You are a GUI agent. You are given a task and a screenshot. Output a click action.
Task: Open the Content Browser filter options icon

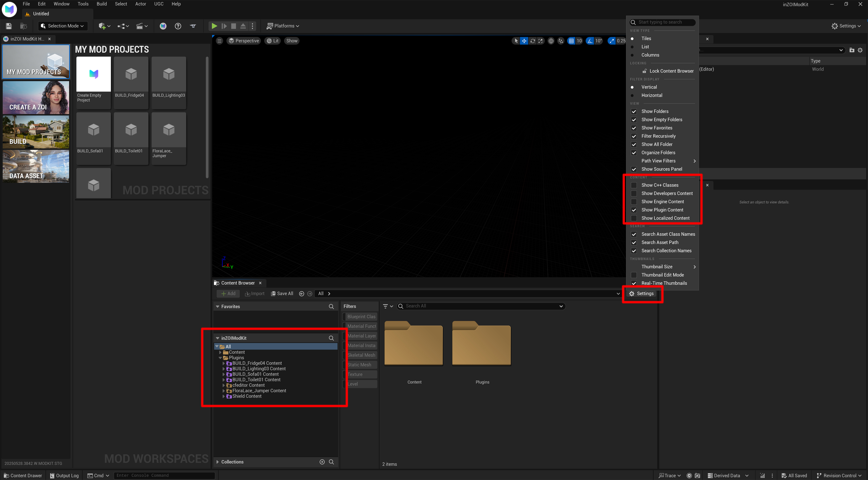click(388, 306)
